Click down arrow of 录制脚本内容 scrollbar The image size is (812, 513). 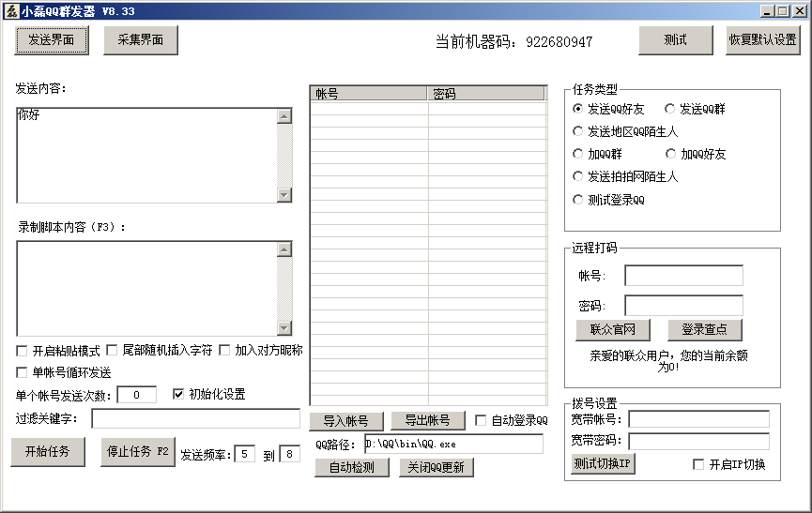pyautogui.click(x=284, y=328)
